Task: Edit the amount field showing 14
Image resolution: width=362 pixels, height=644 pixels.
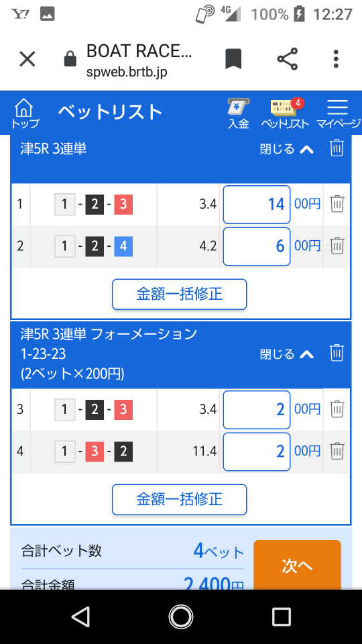Action: click(257, 204)
